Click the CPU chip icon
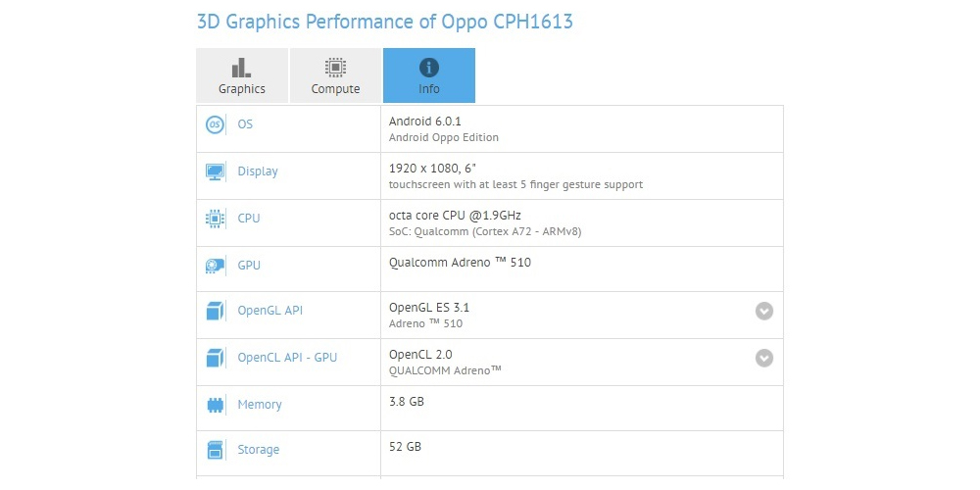The height and width of the screenshot is (490, 980). [215, 219]
